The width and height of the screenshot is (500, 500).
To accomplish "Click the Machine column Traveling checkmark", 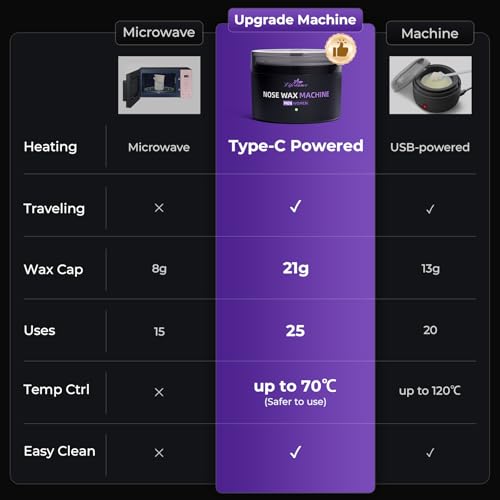I will point(430,209).
